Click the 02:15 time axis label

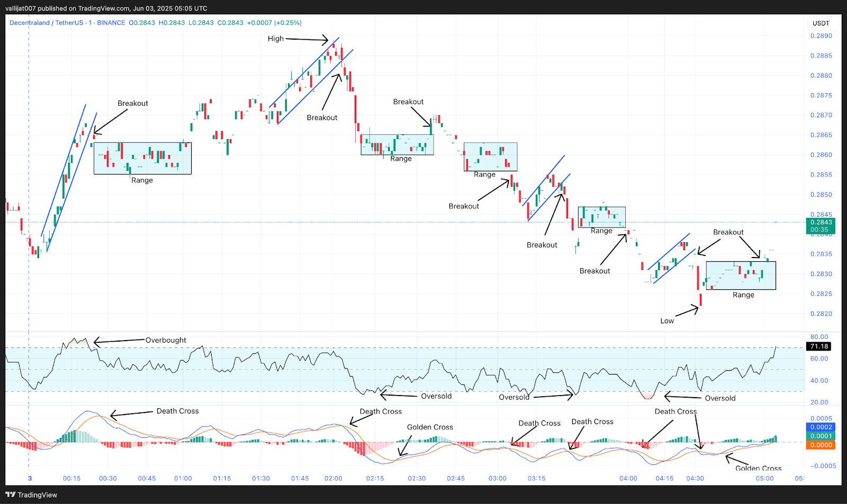click(375, 479)
